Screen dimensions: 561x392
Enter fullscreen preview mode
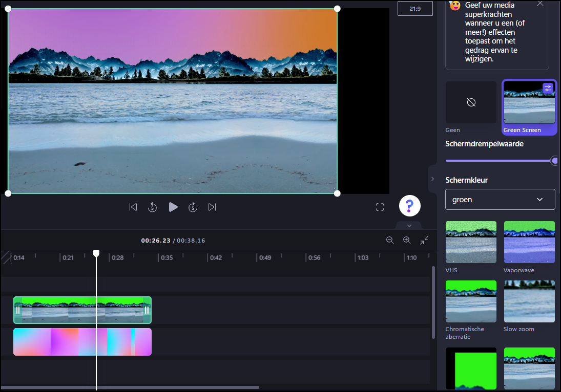coord(380,207)
